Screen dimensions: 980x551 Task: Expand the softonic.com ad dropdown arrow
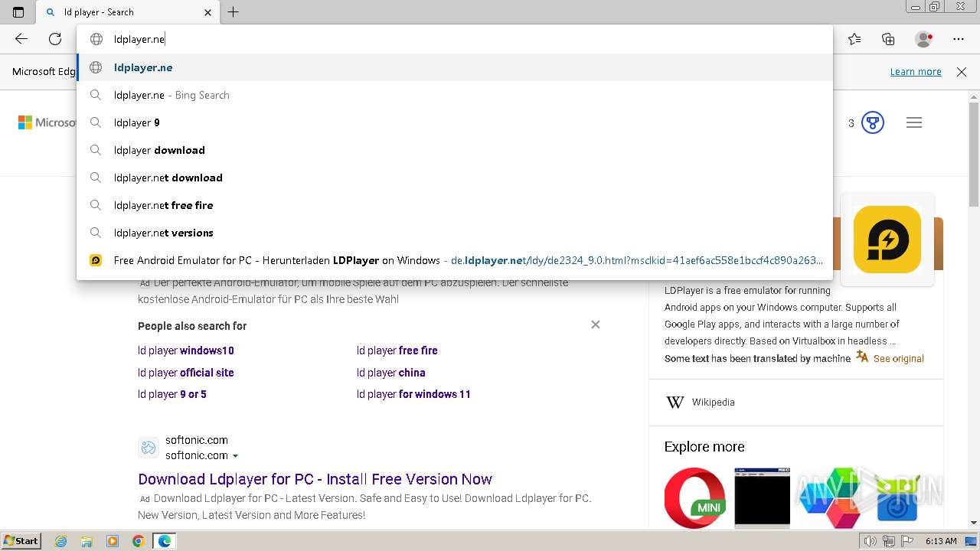(x=235, y=456)
